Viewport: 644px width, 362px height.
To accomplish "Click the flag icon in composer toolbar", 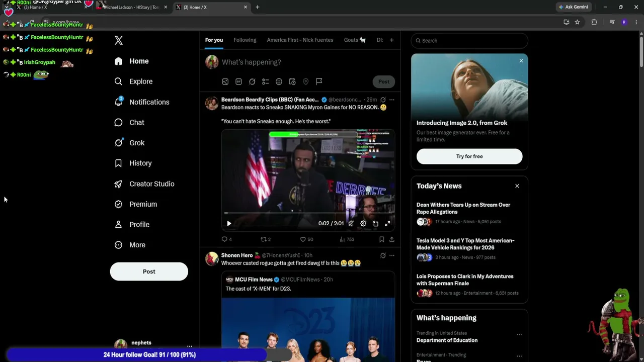I will click(x=319, y=81).
